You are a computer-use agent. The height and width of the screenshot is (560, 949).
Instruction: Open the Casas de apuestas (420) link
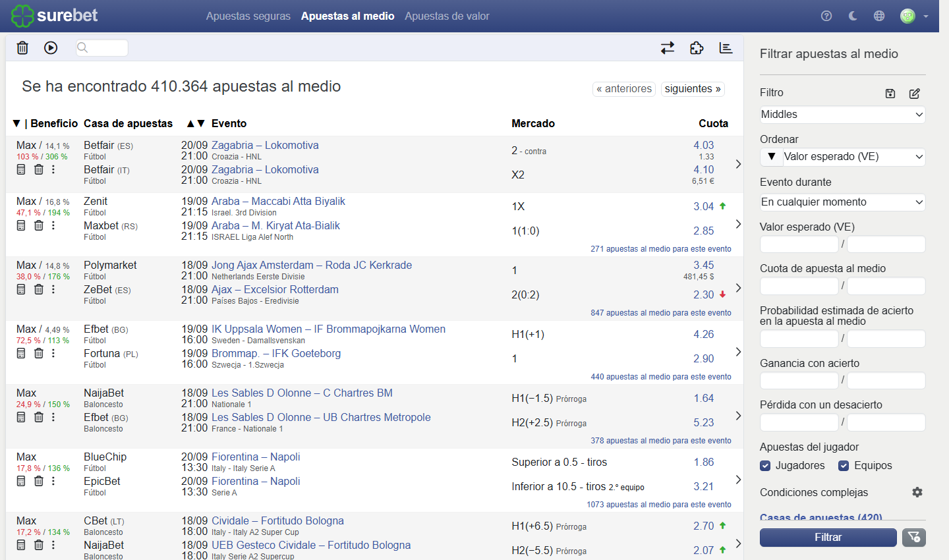click(x=821, y=517)
